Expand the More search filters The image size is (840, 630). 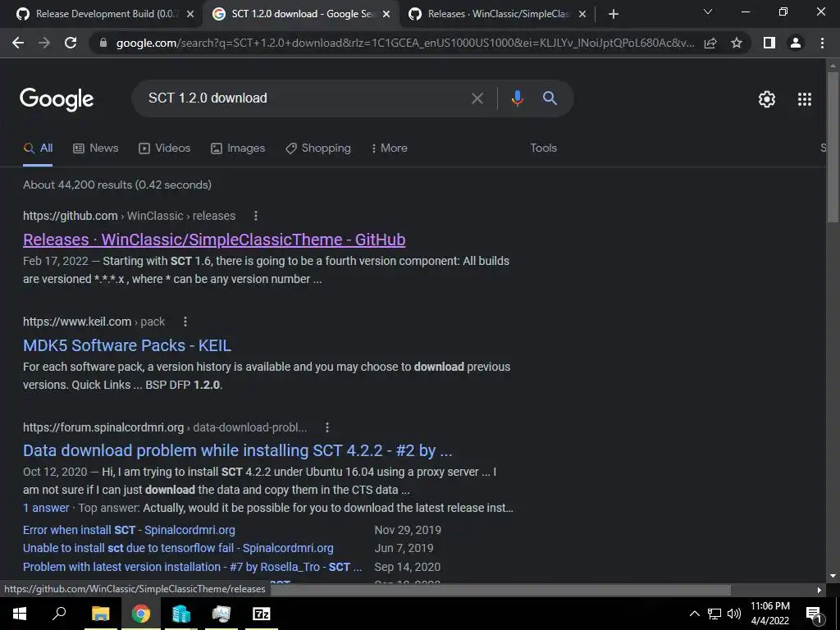click(x=390, y=148)
